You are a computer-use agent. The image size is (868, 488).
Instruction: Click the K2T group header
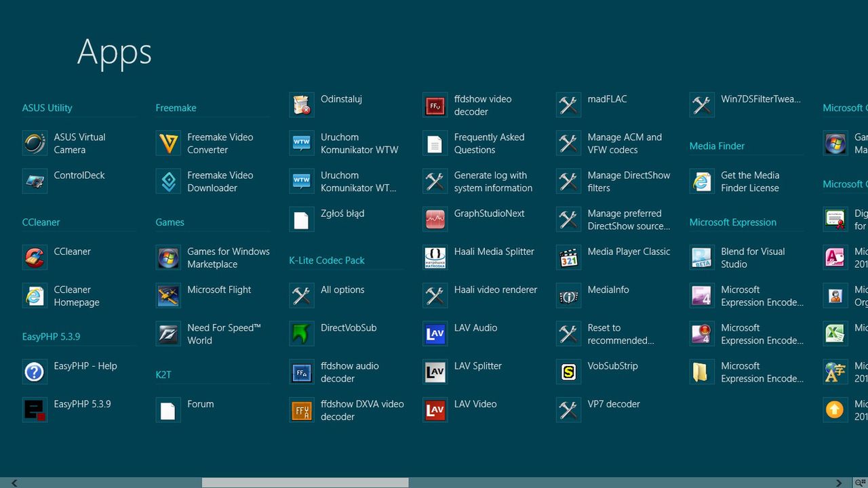163,375
